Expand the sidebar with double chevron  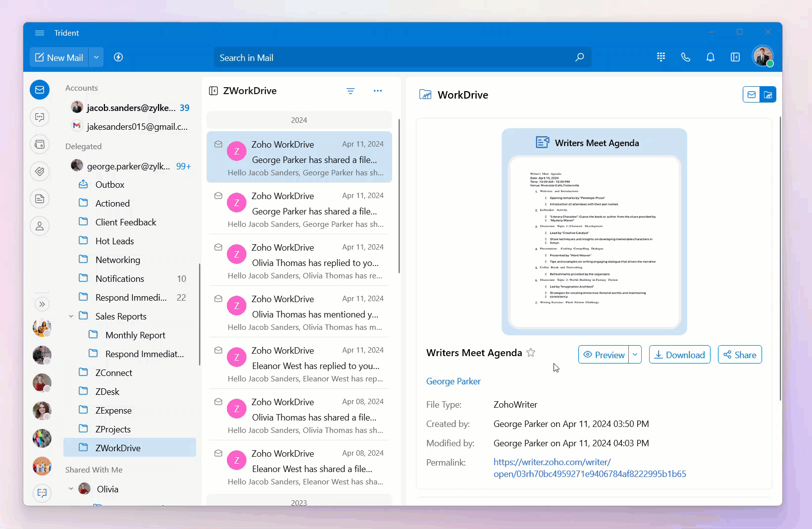[x=42, y=304]
